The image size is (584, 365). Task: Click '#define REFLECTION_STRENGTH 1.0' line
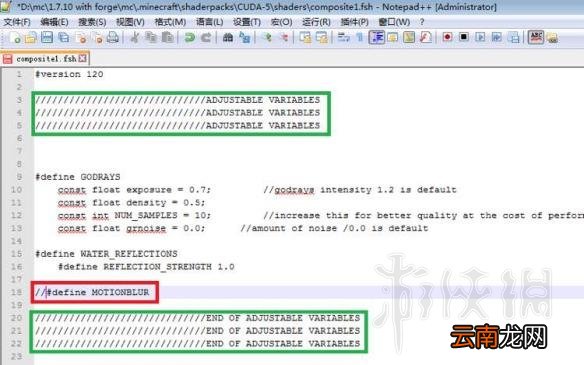[146, 267]
